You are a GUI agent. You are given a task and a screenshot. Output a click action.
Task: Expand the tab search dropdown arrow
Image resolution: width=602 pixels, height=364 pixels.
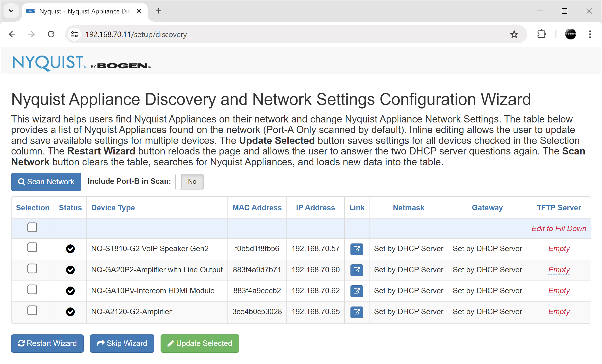(x=11, y=11)
